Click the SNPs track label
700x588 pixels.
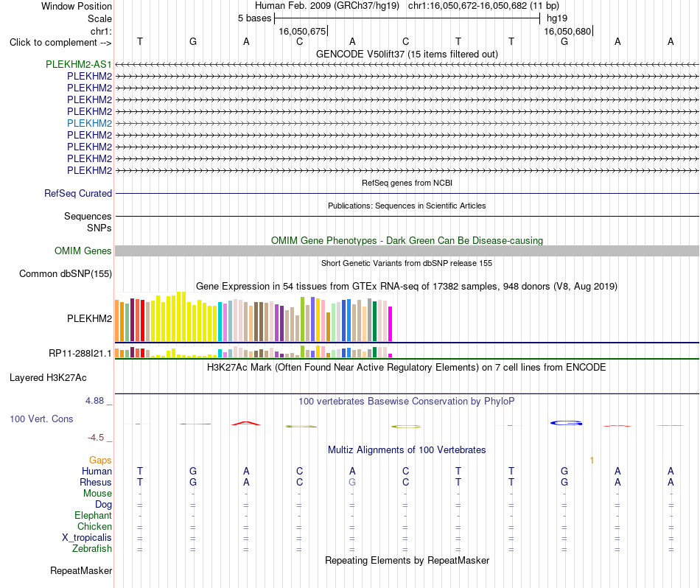pyautogui.click(x=99, y=228)
